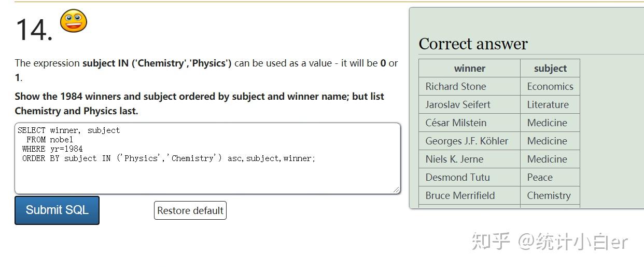Select the winner column header
The width and height of the screenshot is (644, 267).
[469, 68]
